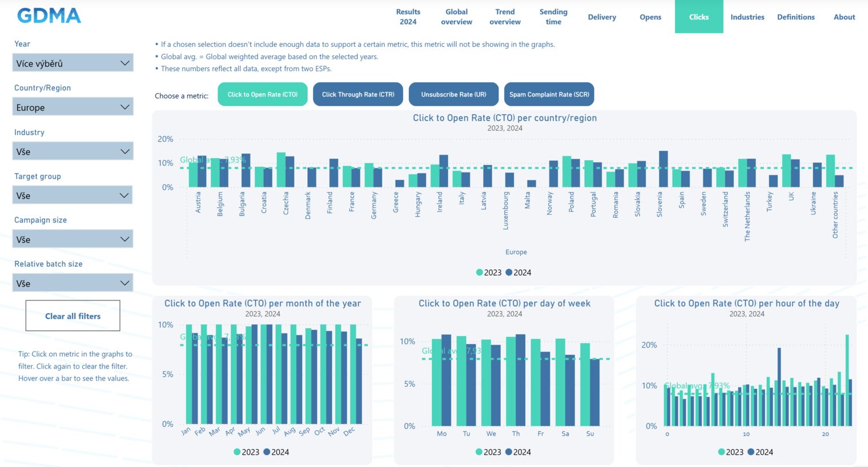This screenshot has height=467, width=868.
Task: Click the GDMA logo
Action: (49, 15)
